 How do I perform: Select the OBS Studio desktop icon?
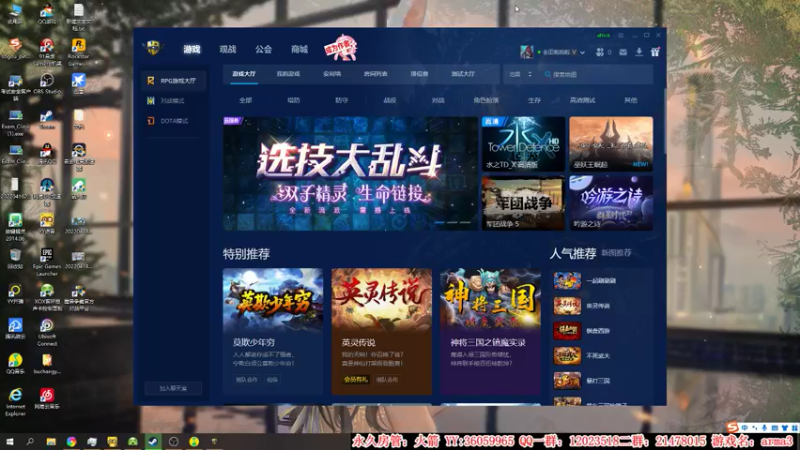click(x=47, y=84)
